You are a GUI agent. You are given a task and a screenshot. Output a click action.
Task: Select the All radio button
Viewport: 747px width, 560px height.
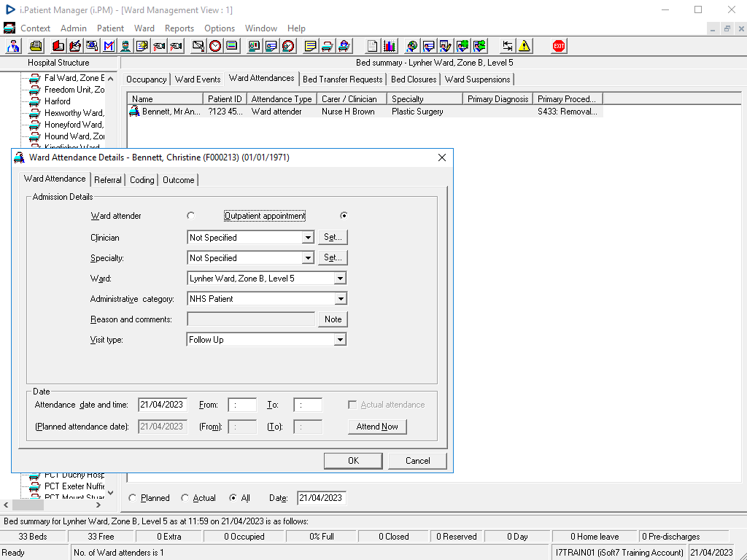pyautogui.click(x=233, y=497)
